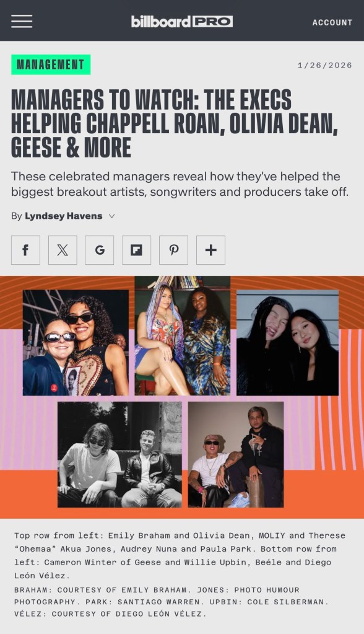Click the photo caption text
The height and width of the screenshot is (634, 364).
click(x=180, y=555)
